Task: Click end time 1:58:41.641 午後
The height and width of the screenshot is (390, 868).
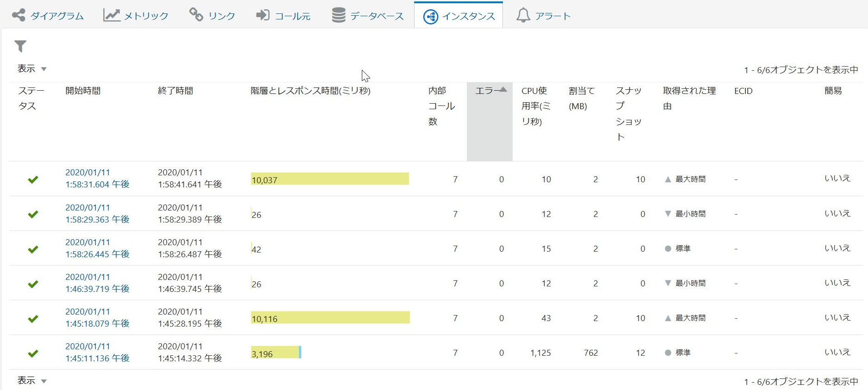Action: click(x=190, y=184)
